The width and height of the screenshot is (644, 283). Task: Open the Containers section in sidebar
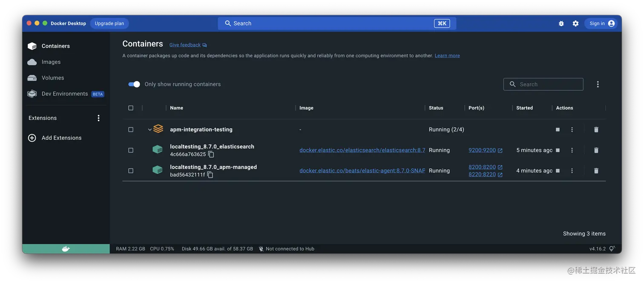(66, 46)
